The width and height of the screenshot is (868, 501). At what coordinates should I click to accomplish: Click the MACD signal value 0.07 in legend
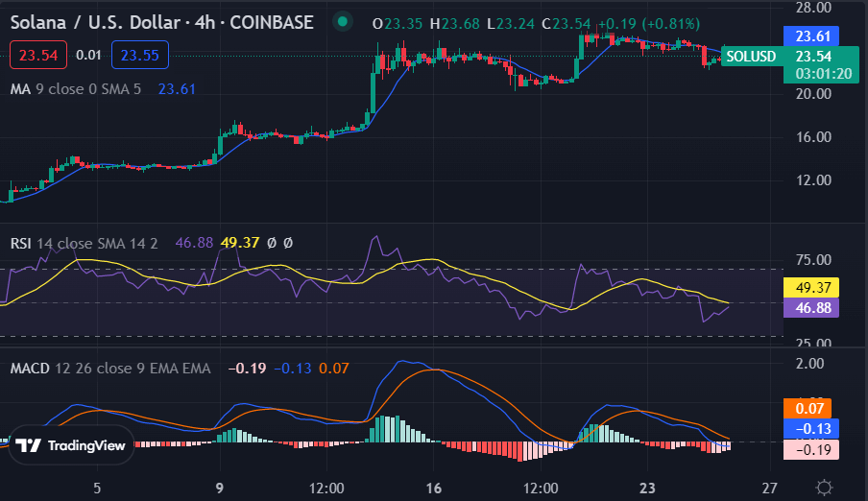tap(334, 369)
